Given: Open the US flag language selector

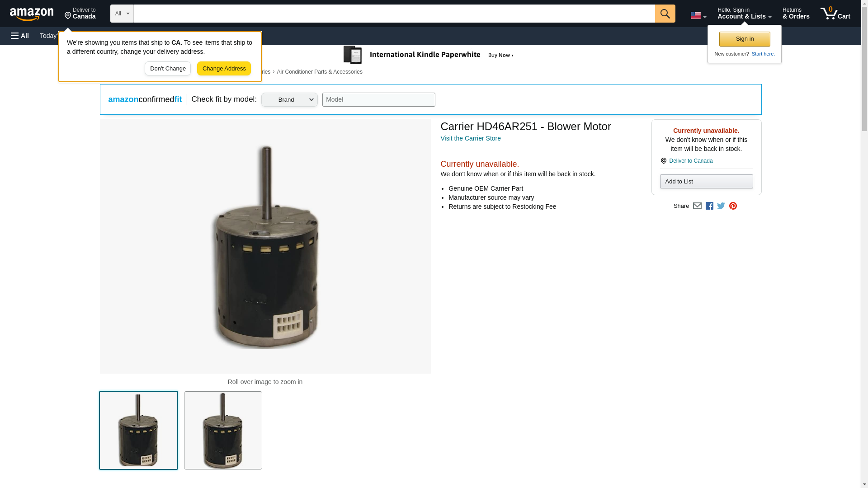Looking at the screenshot, I should (x=698, y=15).
